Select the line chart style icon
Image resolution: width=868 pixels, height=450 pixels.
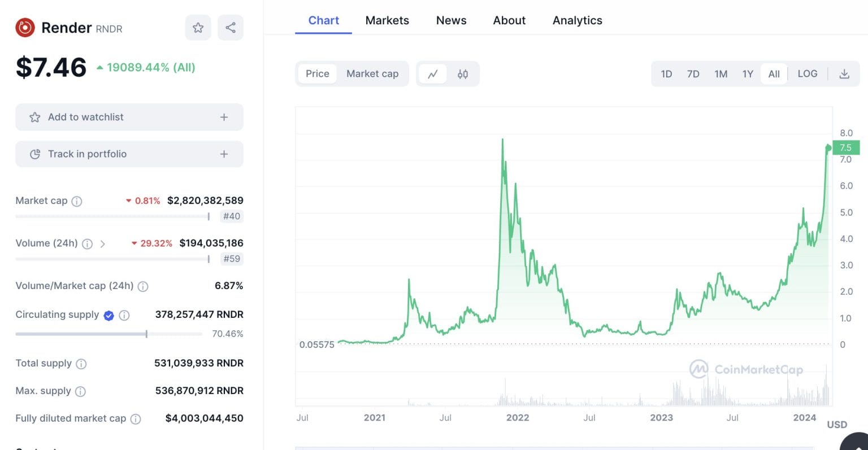click(x=433, y=73)
